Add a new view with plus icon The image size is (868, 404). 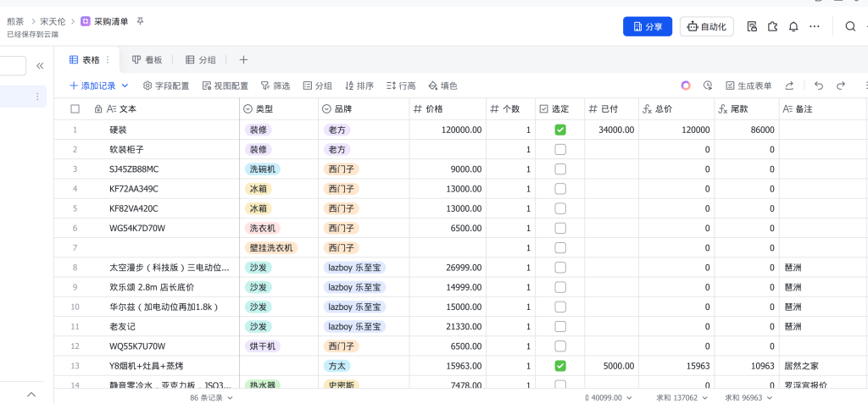[243, 60]
